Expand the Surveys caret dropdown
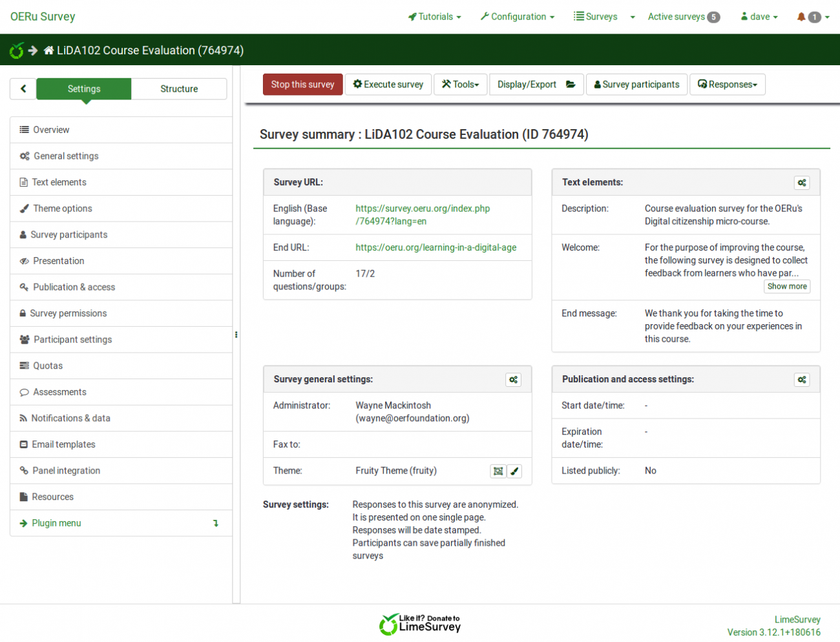This screenshot has width=840, height=642. [x=633, y=17]
